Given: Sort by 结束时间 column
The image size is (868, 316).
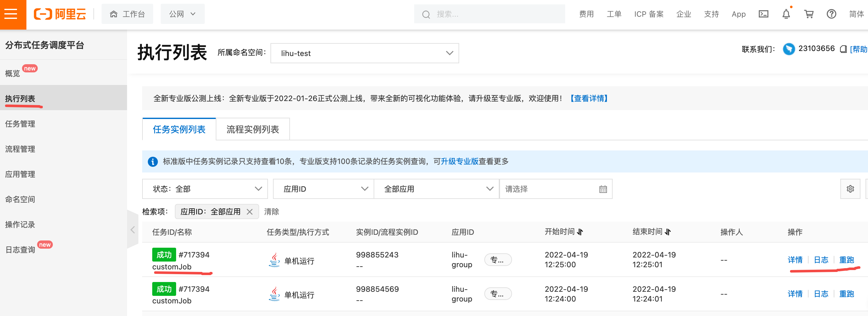Looking at the screenshot, I should point(667,232).
